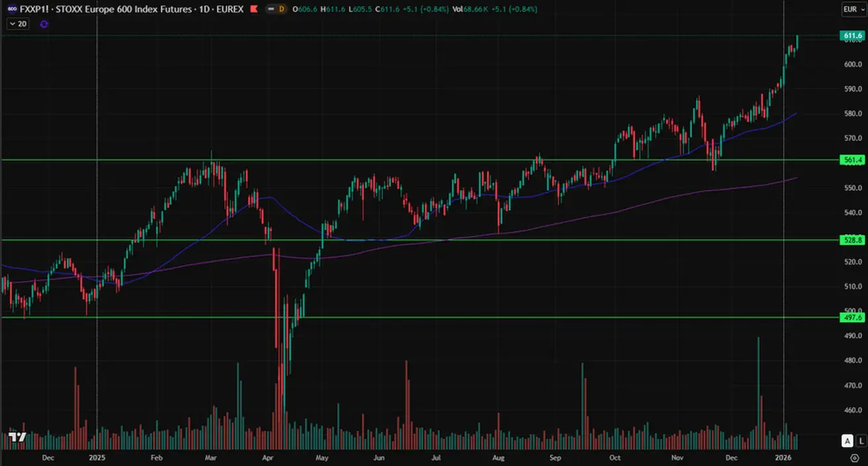Click the orange D data-delay badge
Viewport: 868px width, 466px height.
282,10
